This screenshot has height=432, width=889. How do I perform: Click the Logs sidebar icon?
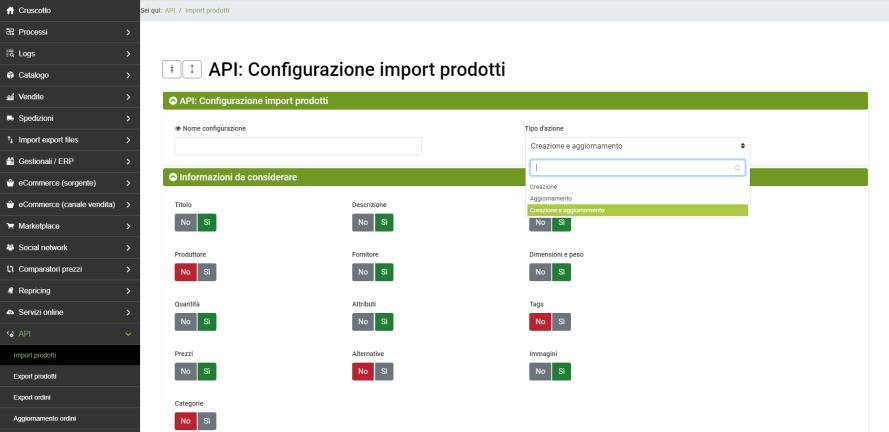(x=10, y=54)
